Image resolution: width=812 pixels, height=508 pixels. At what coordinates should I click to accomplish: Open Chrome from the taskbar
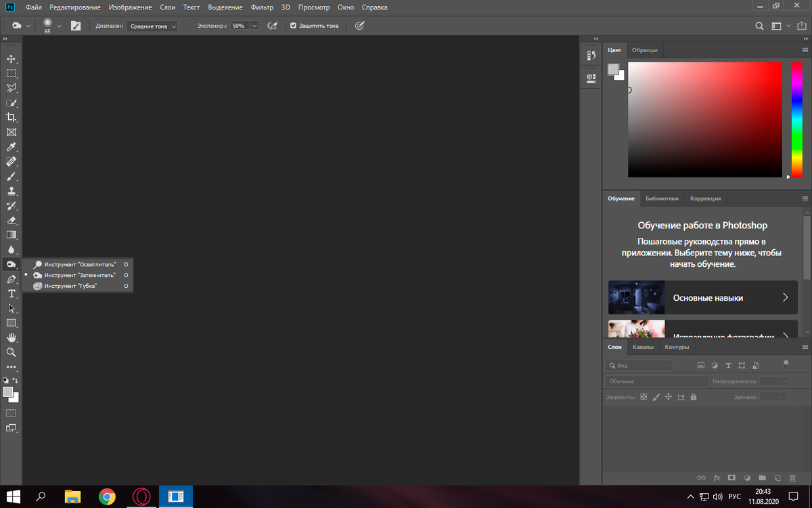[x=106, y=496]
